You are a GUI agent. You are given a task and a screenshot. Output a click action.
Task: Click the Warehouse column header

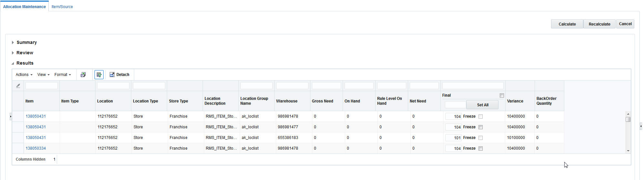pos(292,101)
